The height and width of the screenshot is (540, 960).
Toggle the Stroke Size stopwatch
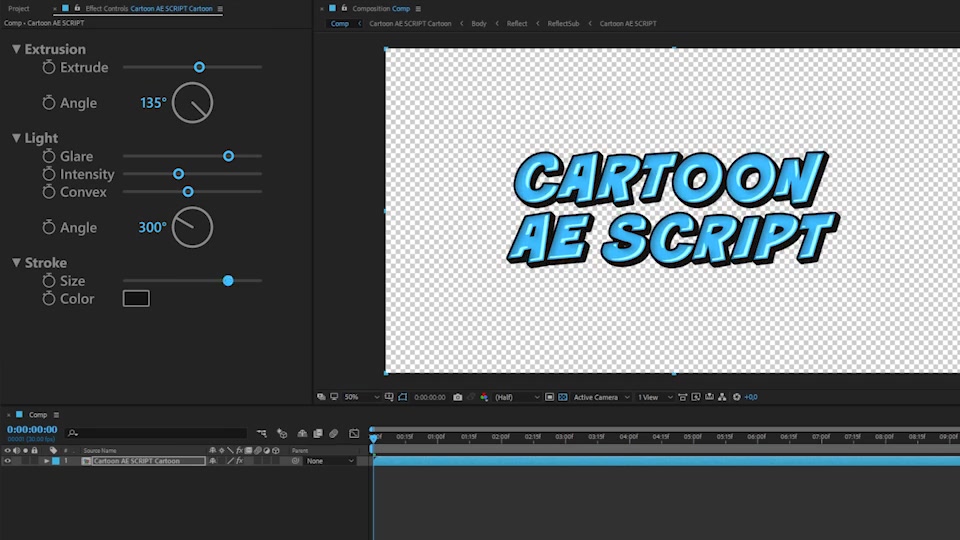pos(49,280)
